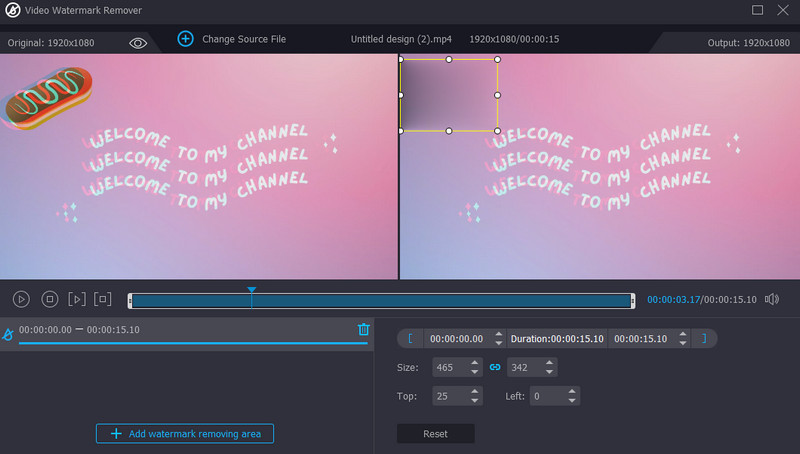Toggle the aspect ratio link icon

pos(494,367)
